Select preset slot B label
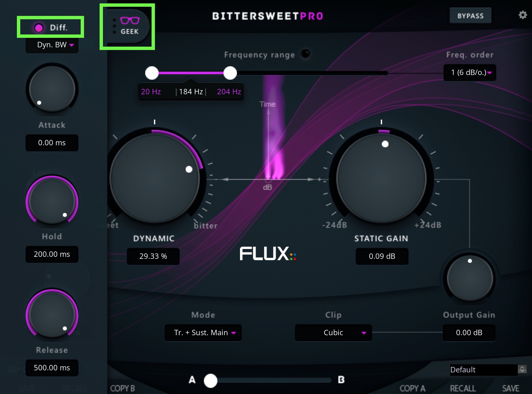532x394 pixels. 341,380
